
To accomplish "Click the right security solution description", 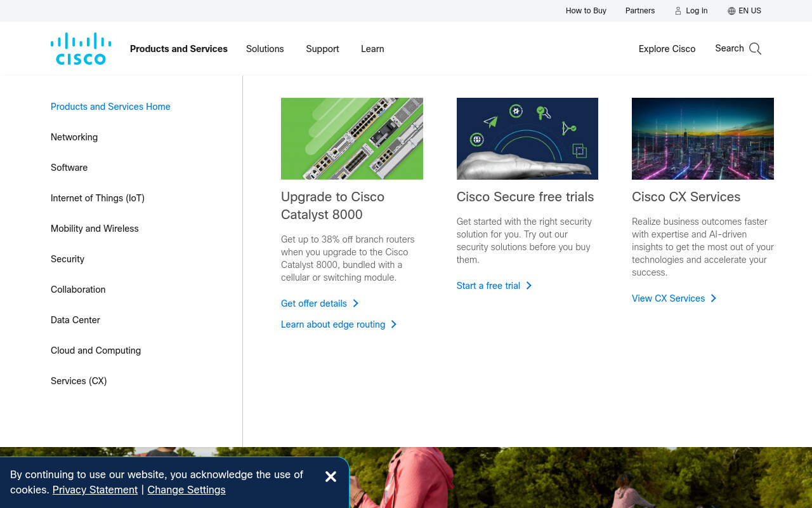I will click(524, 241).
